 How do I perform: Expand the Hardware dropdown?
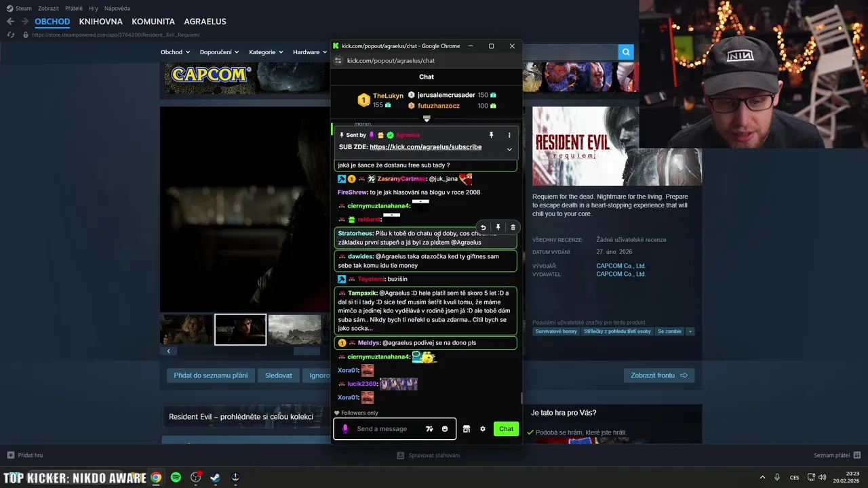pos(309,52)
